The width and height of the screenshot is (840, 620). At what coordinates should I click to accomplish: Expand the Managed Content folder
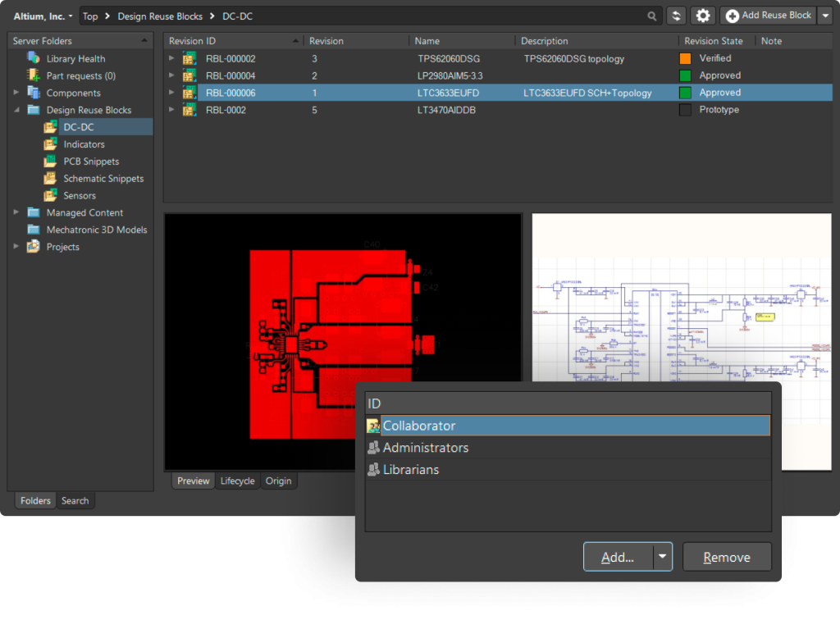point(16,212)
